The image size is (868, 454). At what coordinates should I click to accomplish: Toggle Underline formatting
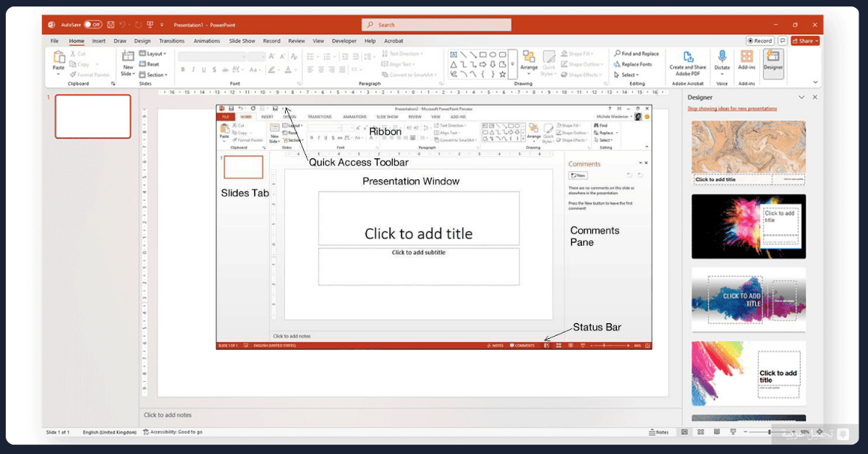pos(204,70)
